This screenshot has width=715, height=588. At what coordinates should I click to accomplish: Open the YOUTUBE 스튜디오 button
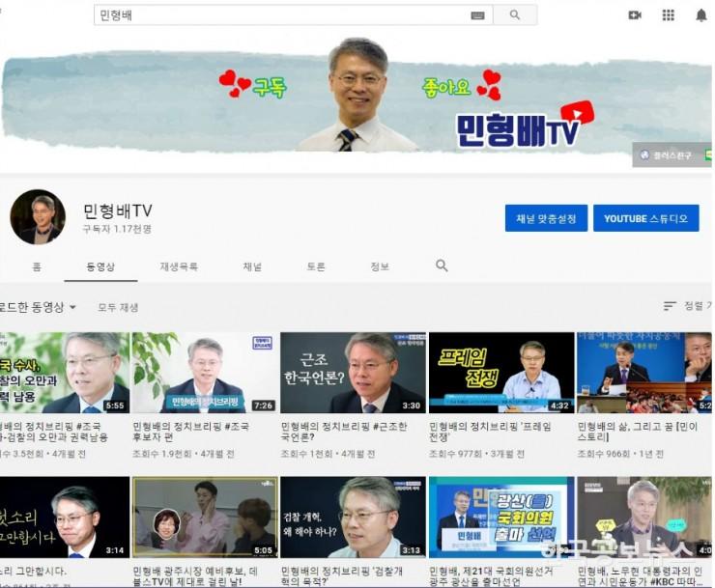(x=645, y=218)
